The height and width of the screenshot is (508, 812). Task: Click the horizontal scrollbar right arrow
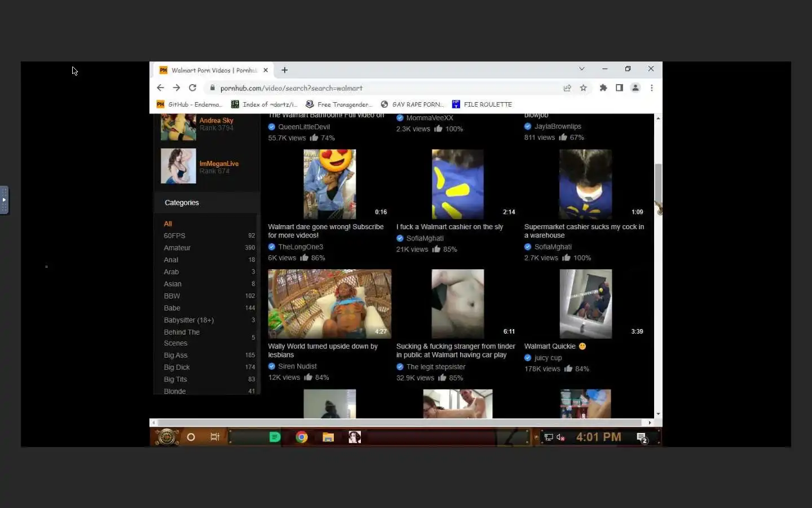click(650, 423)
